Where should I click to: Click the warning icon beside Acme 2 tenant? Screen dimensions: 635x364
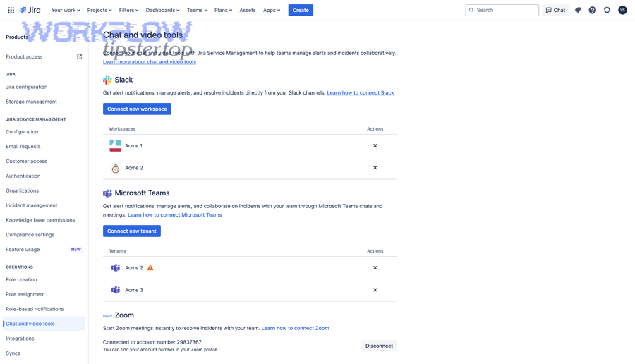[x=150, y=267]
